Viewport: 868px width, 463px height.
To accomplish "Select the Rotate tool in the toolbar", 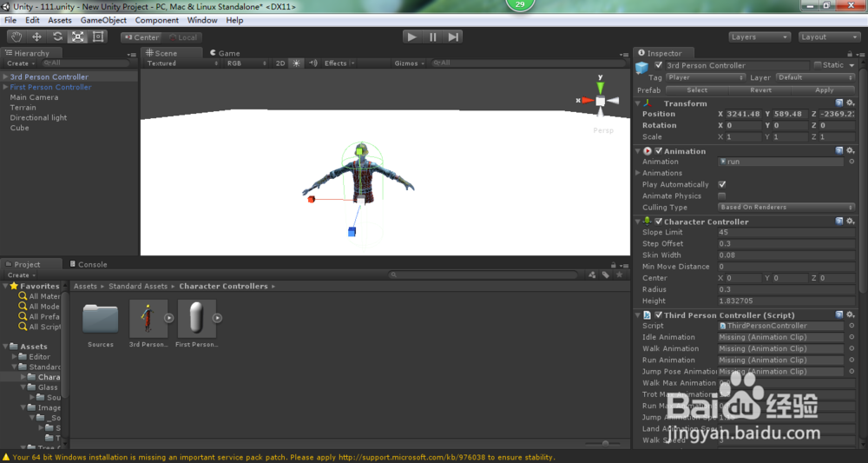I will click(x=57, y=37).
